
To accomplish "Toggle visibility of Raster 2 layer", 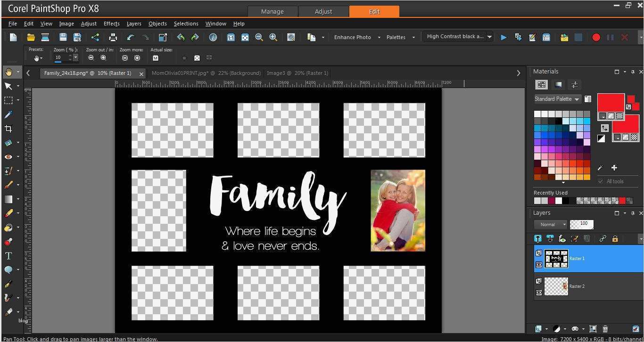I will point(538,293).
